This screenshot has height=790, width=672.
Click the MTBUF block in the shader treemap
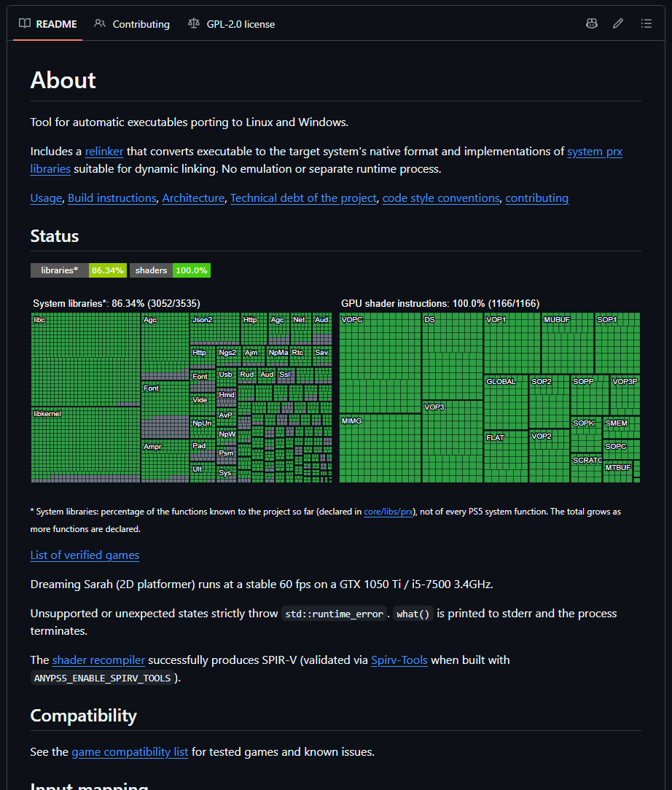pyautogui.click(x=618, y=472)
